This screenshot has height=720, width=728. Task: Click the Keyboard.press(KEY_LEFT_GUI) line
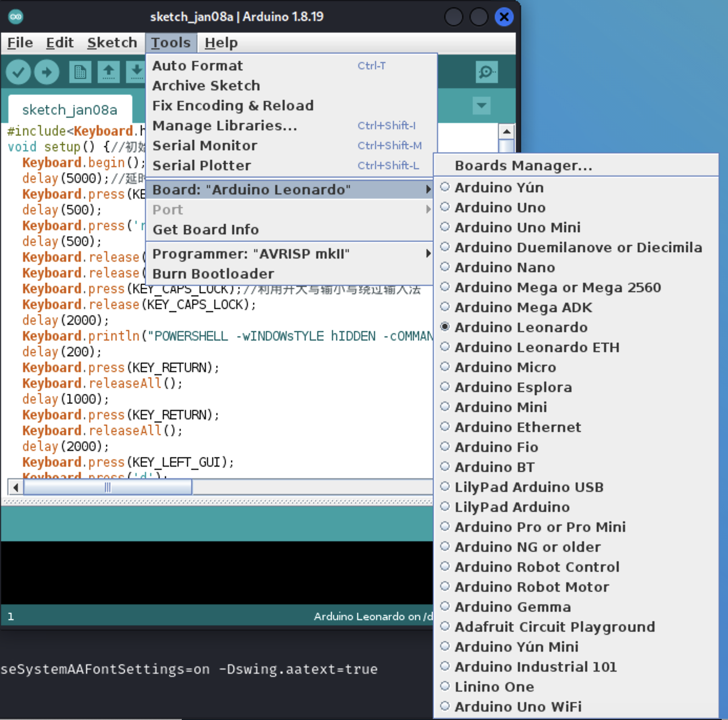tap(128, 462)
